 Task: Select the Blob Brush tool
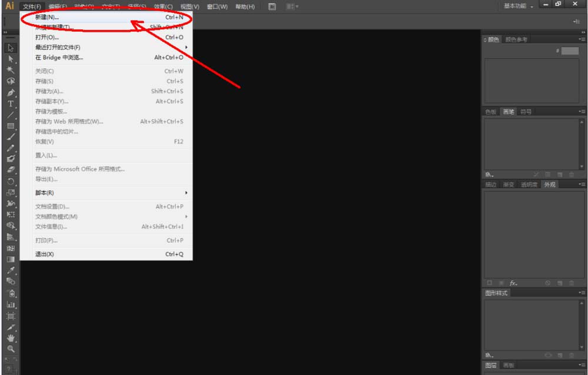(11, 159)
